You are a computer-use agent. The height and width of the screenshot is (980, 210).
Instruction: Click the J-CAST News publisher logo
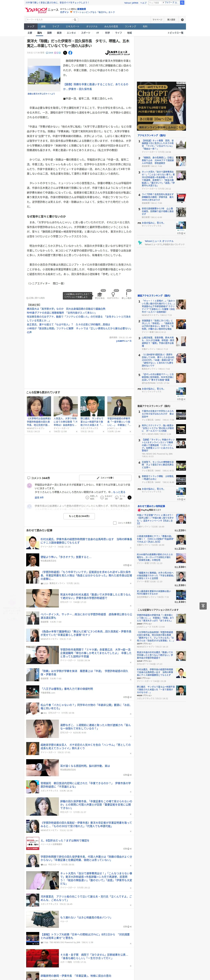[117, 53]
